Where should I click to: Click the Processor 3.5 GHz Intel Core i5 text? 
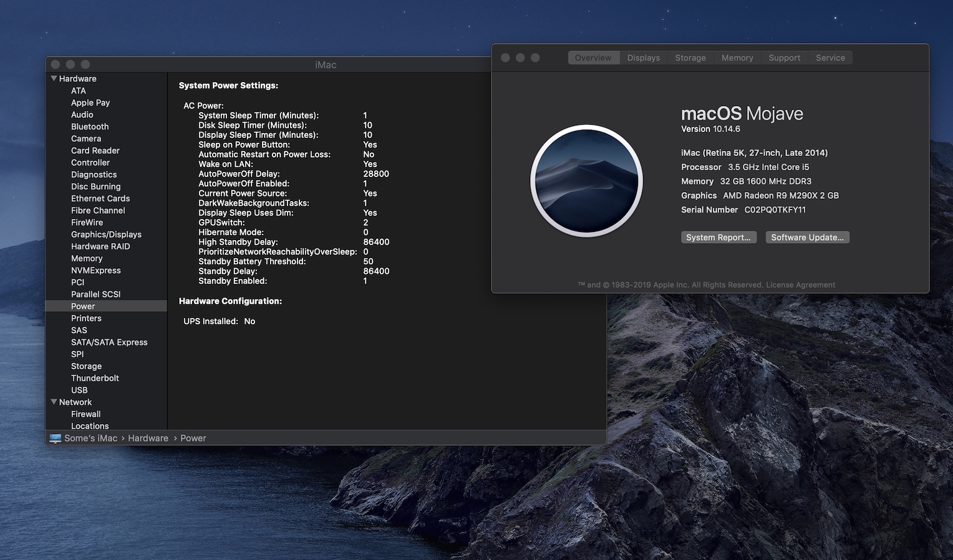pos(745,167)
